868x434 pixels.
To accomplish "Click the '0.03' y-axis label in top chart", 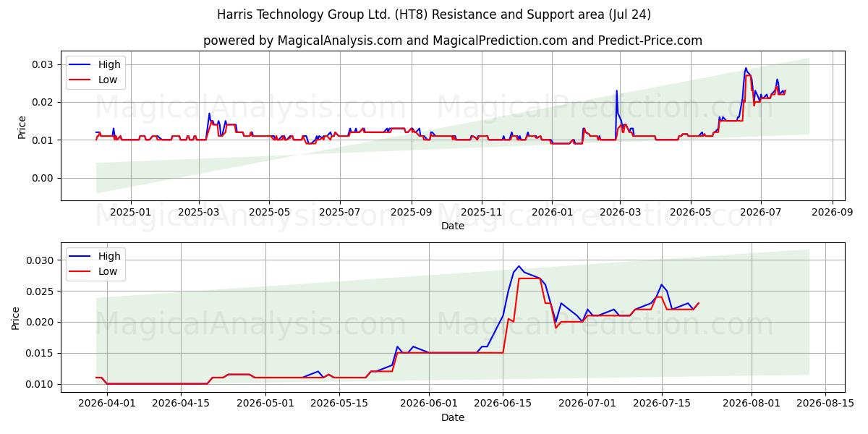I will pyautogui.click(x=43, y=64).
